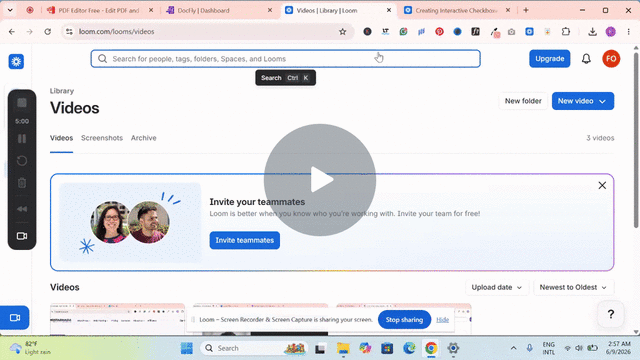This screenshot has width=640, height=360.
Task: Restart the Loom recording
Action: (22, 161)
